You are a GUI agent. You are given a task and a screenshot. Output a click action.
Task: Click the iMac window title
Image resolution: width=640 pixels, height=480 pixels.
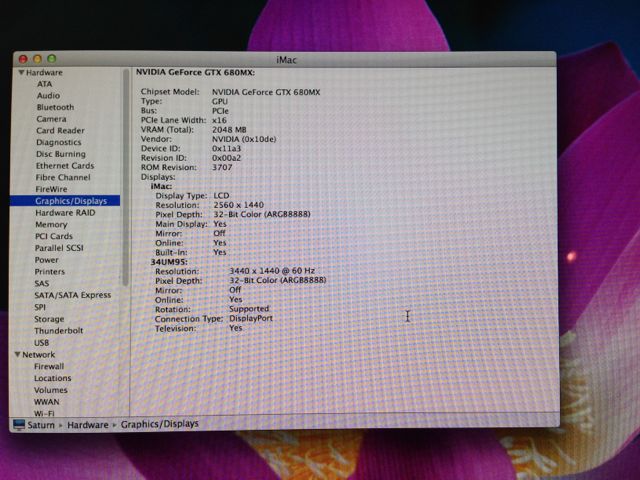tap(287, 60)
